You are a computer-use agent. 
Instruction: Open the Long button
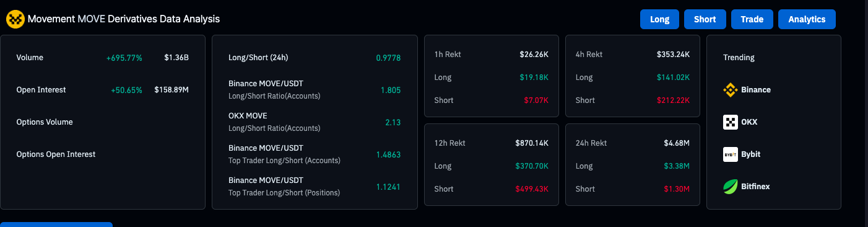click(659, 19)
